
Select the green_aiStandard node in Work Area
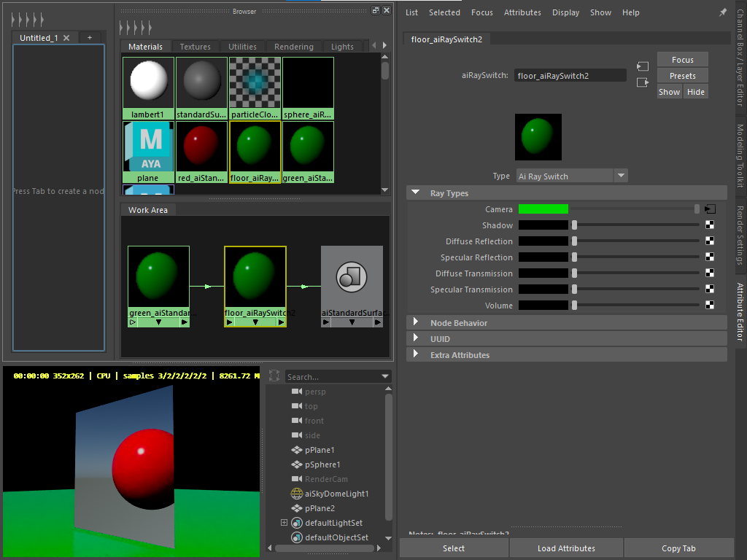tap(158, 277)
